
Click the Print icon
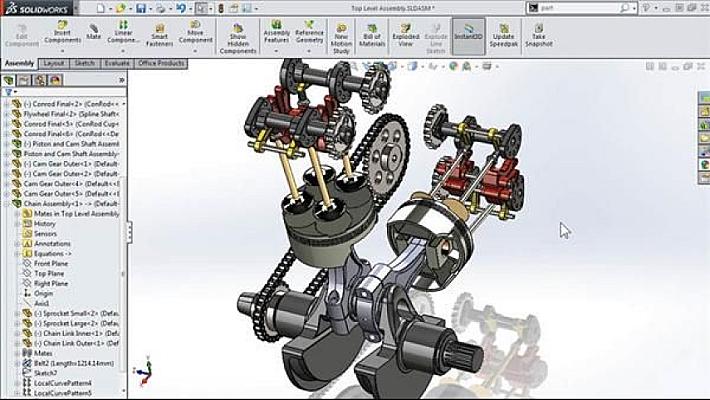[161, 8]
